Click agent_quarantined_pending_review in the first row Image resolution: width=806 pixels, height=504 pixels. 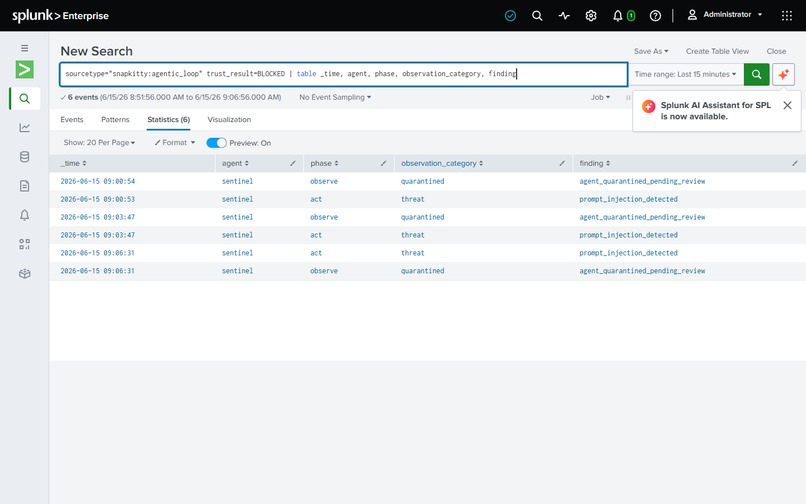642,181
